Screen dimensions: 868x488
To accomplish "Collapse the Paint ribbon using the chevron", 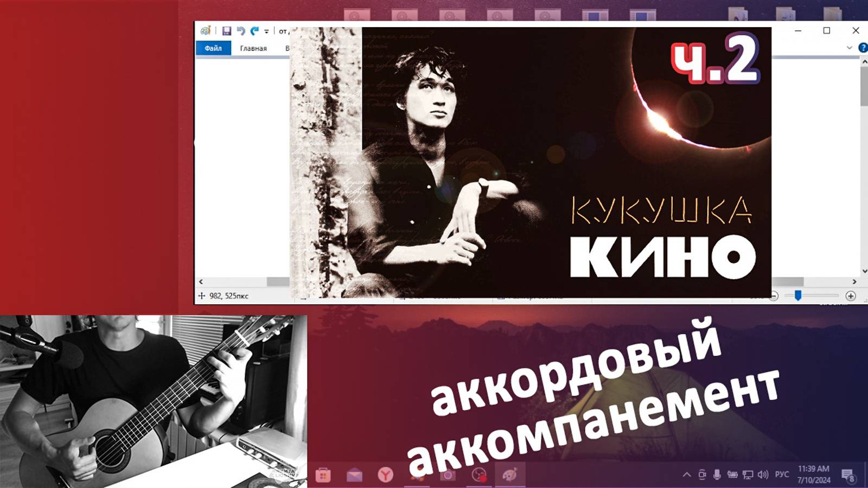I will pyautogui.click(x=850, y=48).
